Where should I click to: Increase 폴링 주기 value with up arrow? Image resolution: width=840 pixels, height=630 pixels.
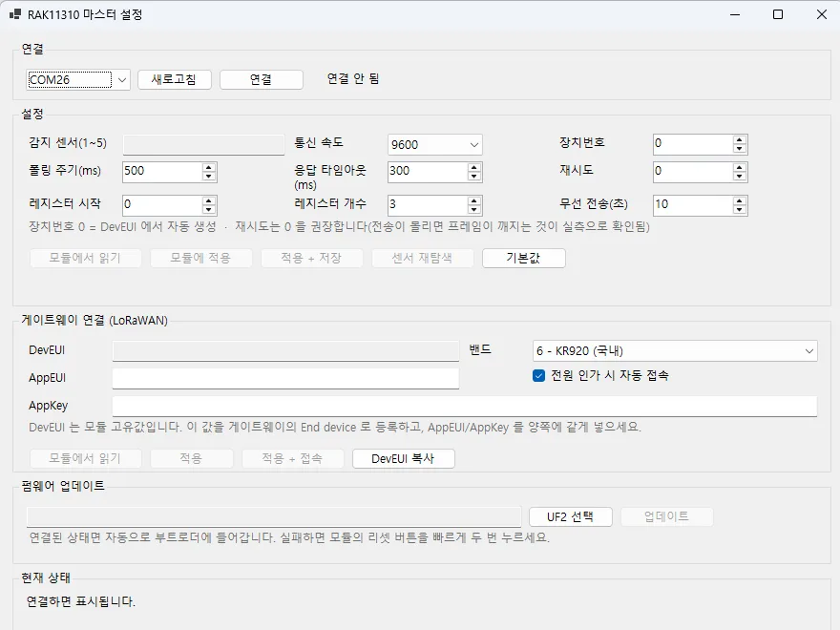point(208,167)
